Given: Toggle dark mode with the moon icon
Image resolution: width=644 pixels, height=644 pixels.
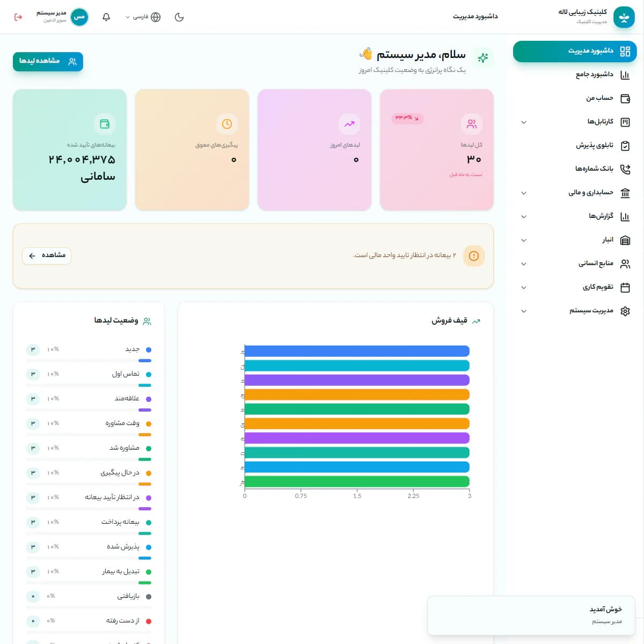Looking at the screenshot, I should point(179,17).
